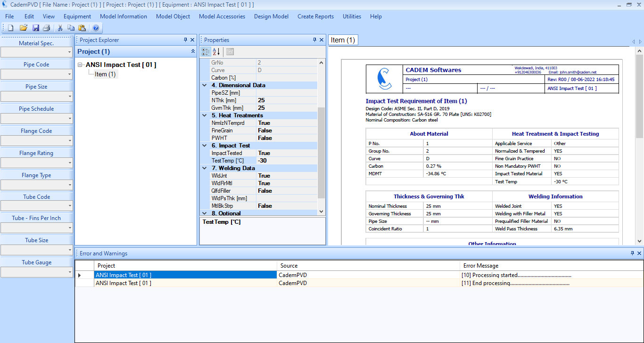The image size is (644, 343).
Task: Open Help via the question mark icon
Action: pos(96,28)
